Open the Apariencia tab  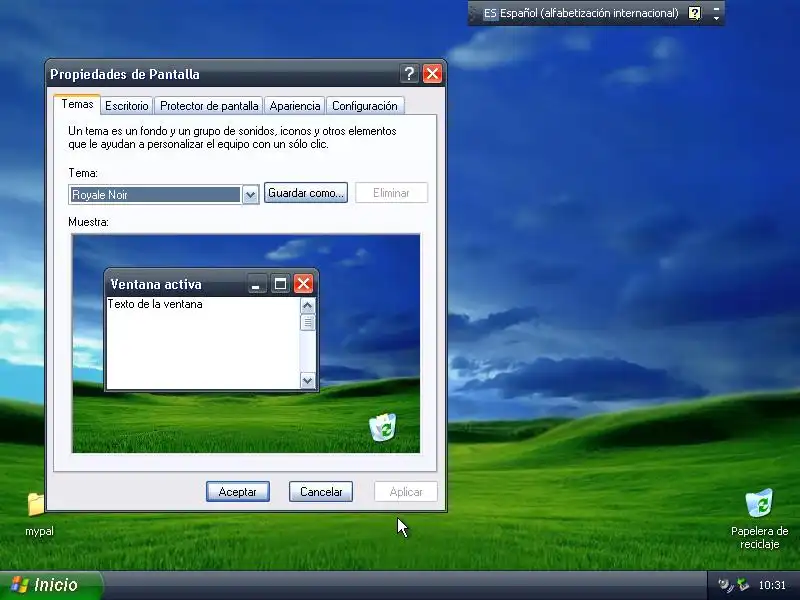point(295,106)
